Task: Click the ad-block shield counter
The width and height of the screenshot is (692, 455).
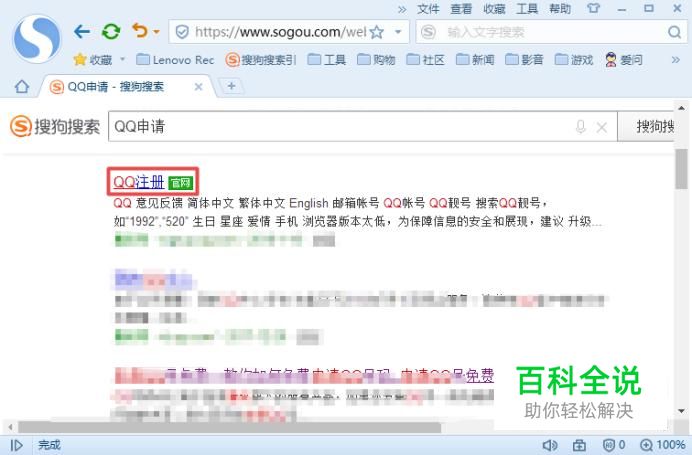Action: click(614, 445)
